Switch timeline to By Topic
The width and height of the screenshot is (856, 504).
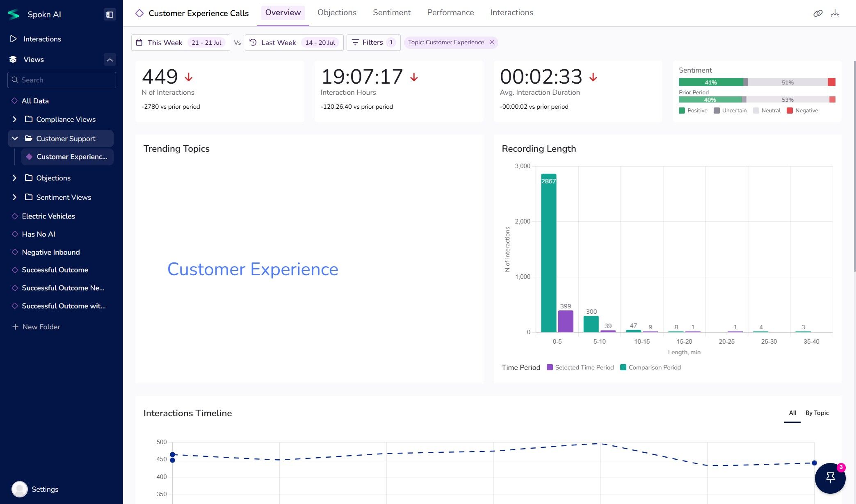tap(817, 413)
